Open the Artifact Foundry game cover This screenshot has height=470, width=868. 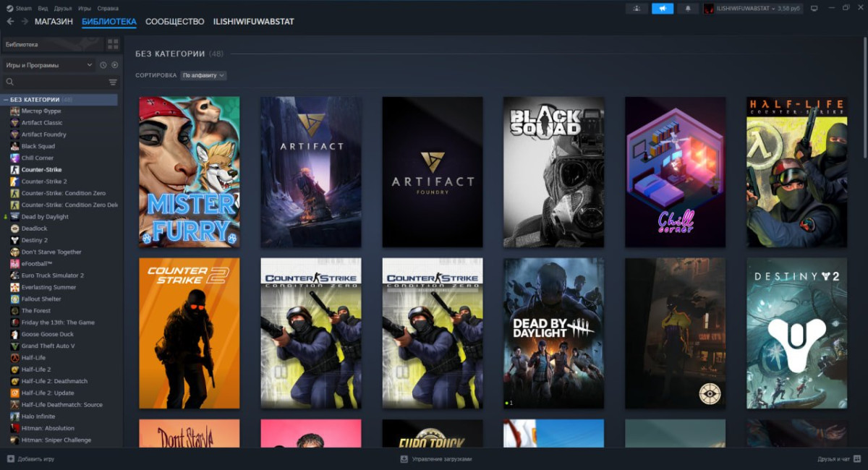click(x=433, y=172)
